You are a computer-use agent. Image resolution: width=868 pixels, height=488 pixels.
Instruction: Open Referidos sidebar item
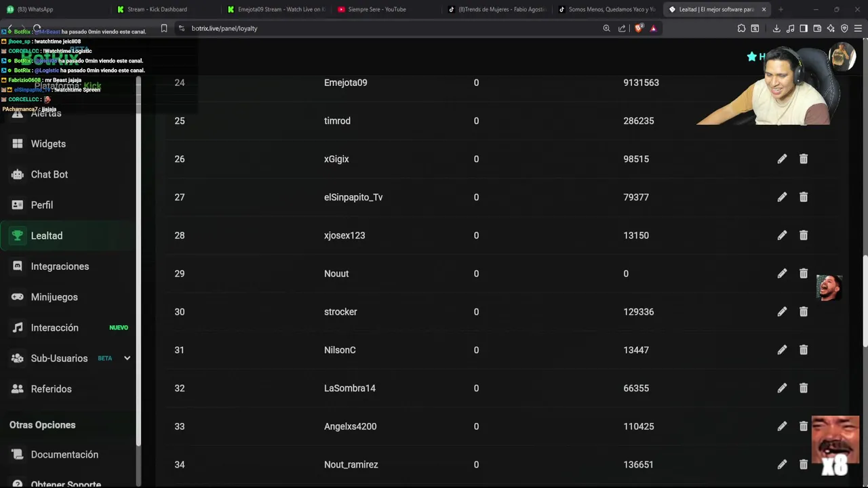pos(68,389)
